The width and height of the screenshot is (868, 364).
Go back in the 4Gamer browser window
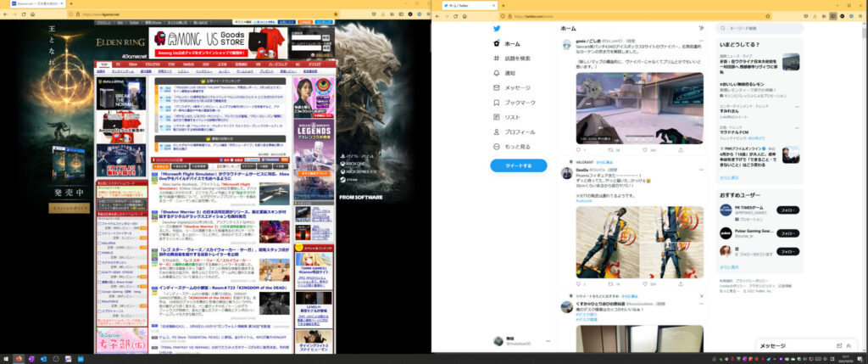(x=6, y=14)
